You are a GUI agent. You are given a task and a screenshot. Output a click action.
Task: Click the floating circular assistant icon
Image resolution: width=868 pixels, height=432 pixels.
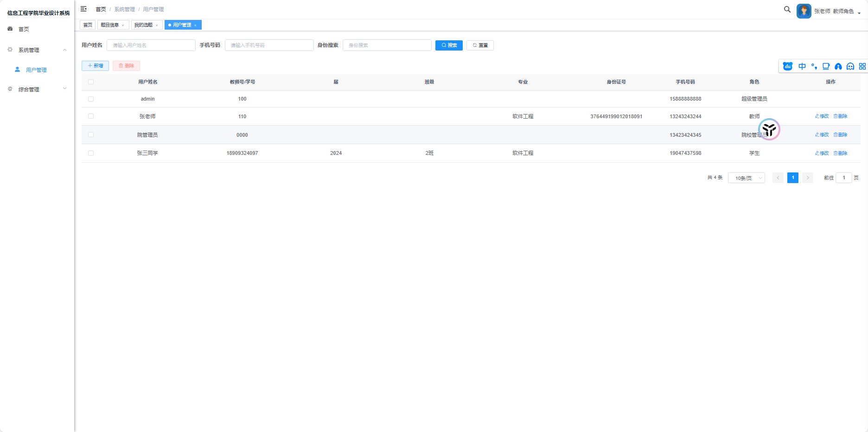769,129
